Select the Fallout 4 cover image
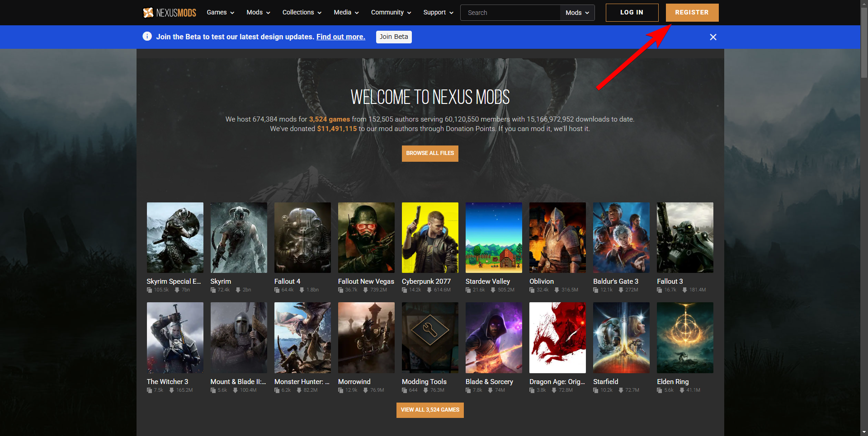This screenshot has height=436, width=868. click(x=302, y=238)
